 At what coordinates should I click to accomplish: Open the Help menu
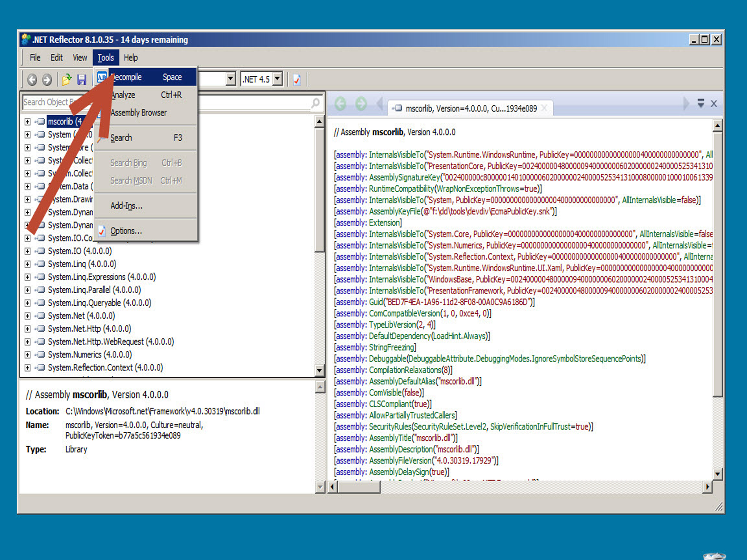click(131, 57)
